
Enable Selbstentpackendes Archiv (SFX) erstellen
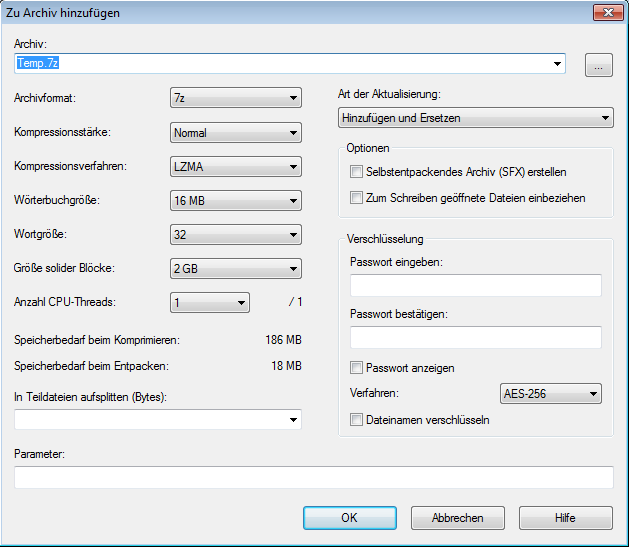[356, 173]
